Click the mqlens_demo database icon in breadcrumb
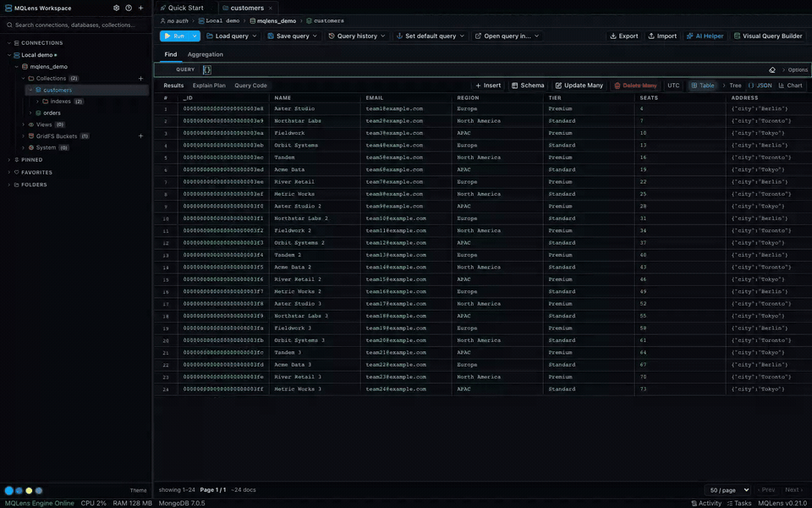Image resolution: width=812 pixels, height=508 pixels. [x=253, y=20]
